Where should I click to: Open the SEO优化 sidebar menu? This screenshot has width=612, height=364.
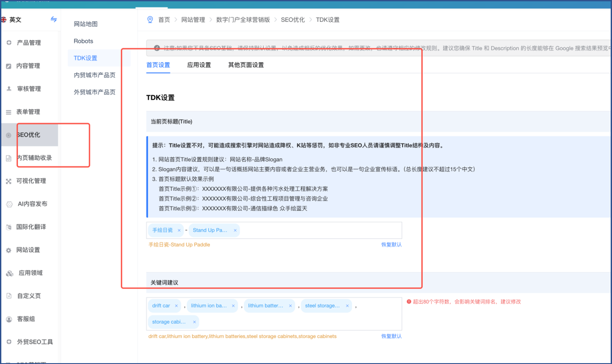[x=28, y=135]
